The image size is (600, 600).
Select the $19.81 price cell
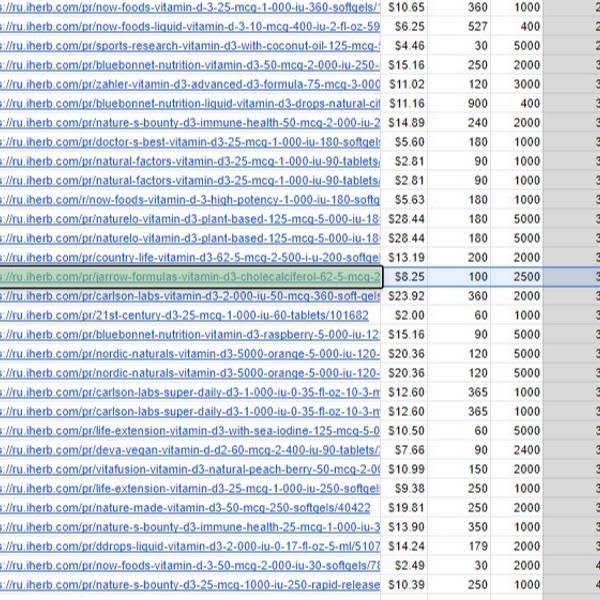pyautogui.click(x=404, y=508)
